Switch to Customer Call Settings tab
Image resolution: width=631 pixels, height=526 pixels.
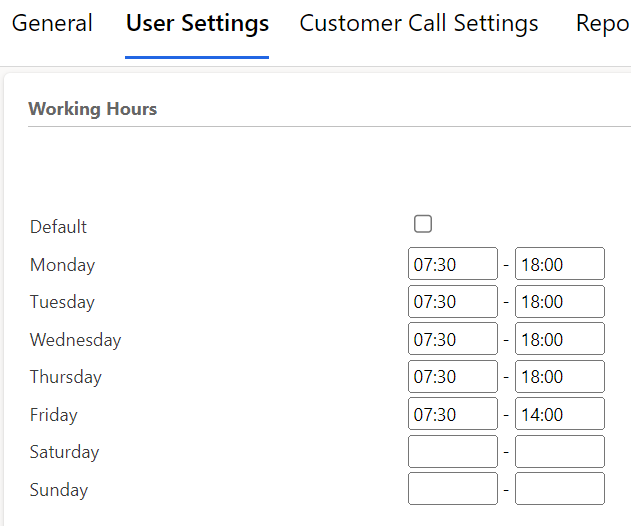click(x=419, y=24)
